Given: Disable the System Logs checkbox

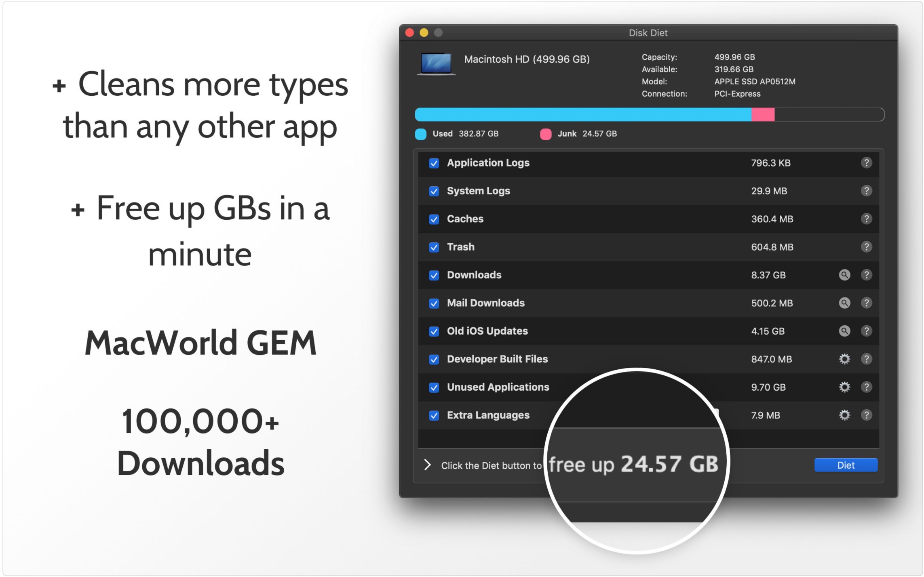Looking at the screenshot, I should pyautogui.click(x=434, y=191).
